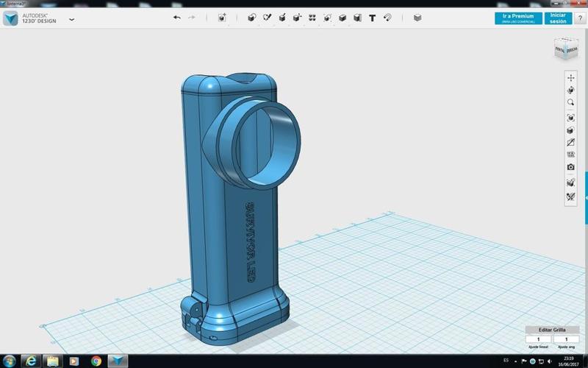The width and height of the screenshot is (588, 368).
Task: Open the Pattern tool
Action: pos(312,18)
